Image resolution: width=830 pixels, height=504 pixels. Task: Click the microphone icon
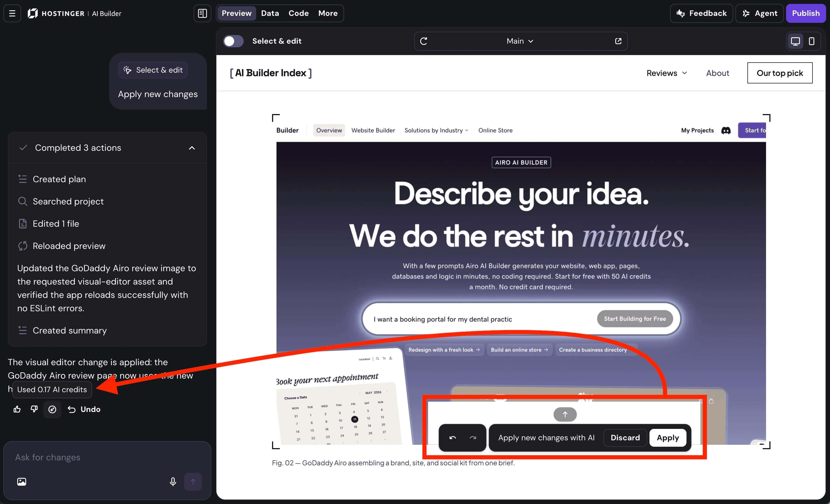173,481
